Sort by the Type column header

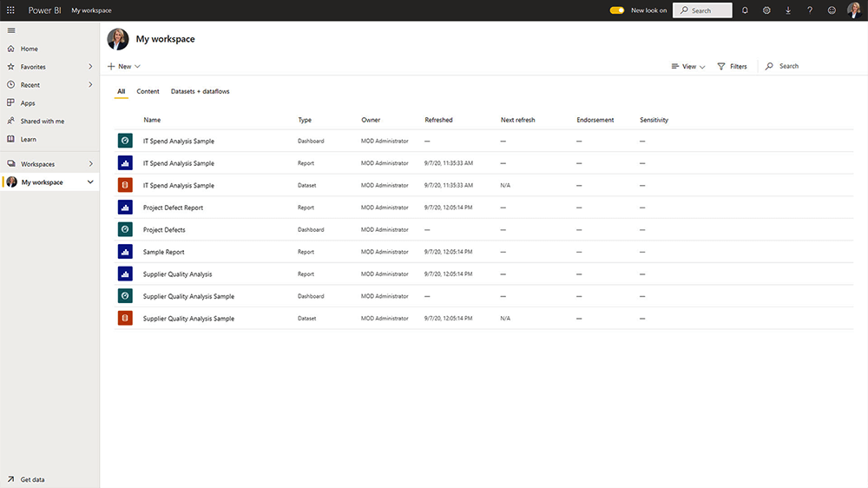click(305, 120)
